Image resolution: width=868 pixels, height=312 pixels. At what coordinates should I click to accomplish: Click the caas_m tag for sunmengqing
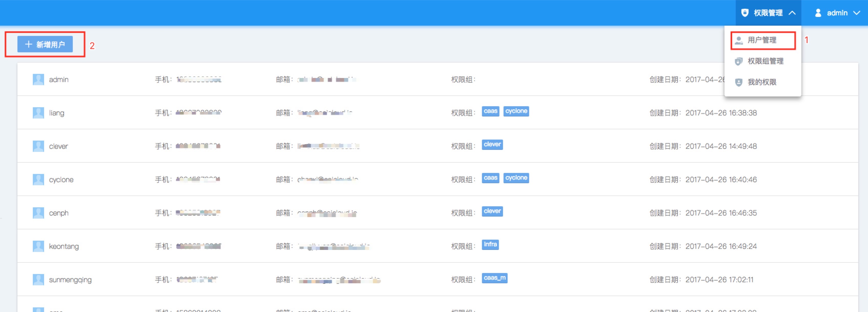click(x=494, y=278)
